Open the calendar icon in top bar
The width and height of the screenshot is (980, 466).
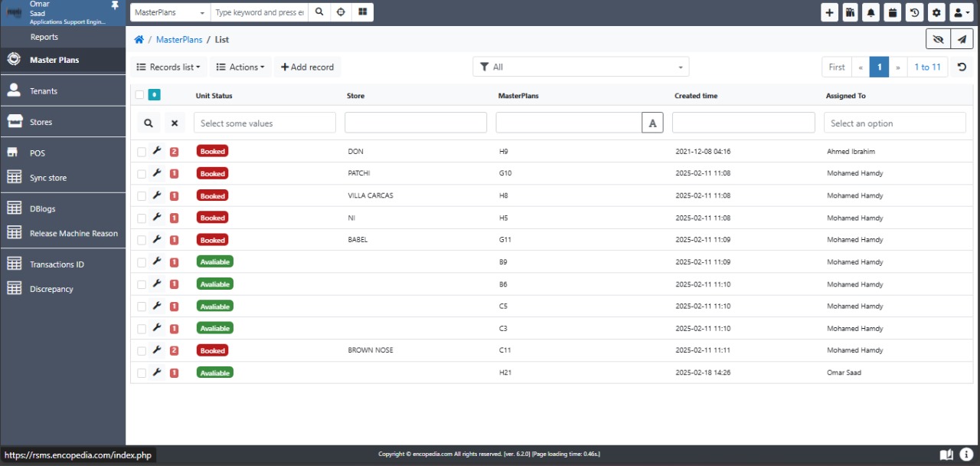point(892,12)
